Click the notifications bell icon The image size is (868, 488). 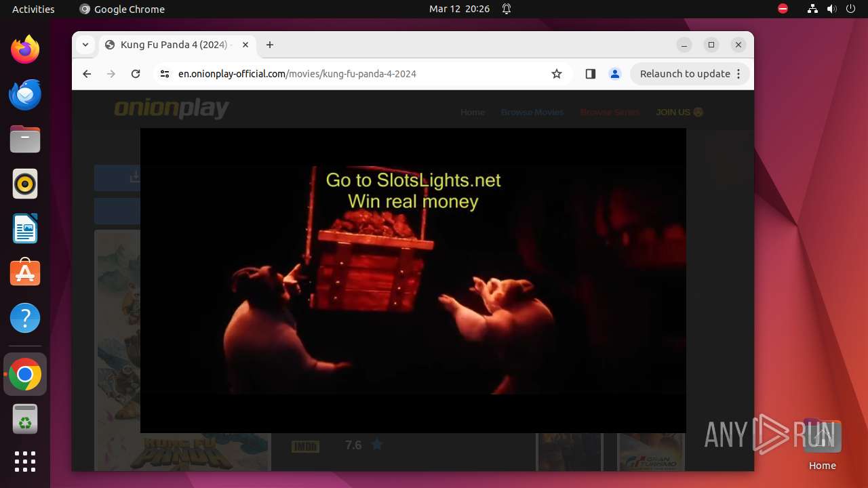(x=507, y=9)
